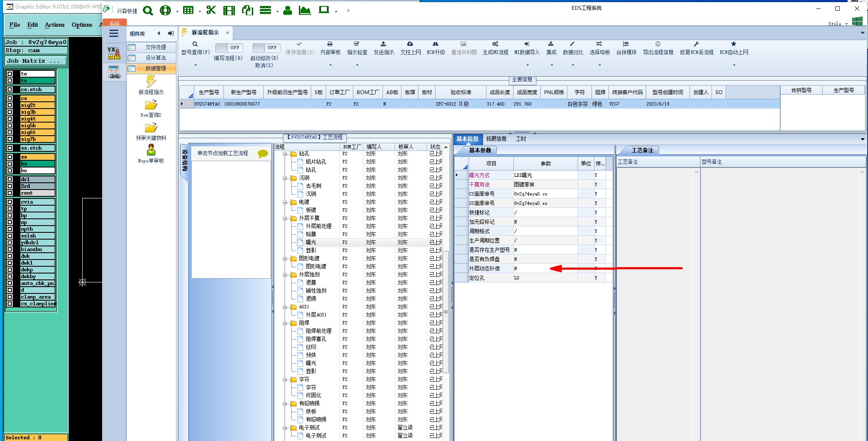Select the 基本信息 tab
The width and height of the screenshot is (868, 441).
click(467, 139)
